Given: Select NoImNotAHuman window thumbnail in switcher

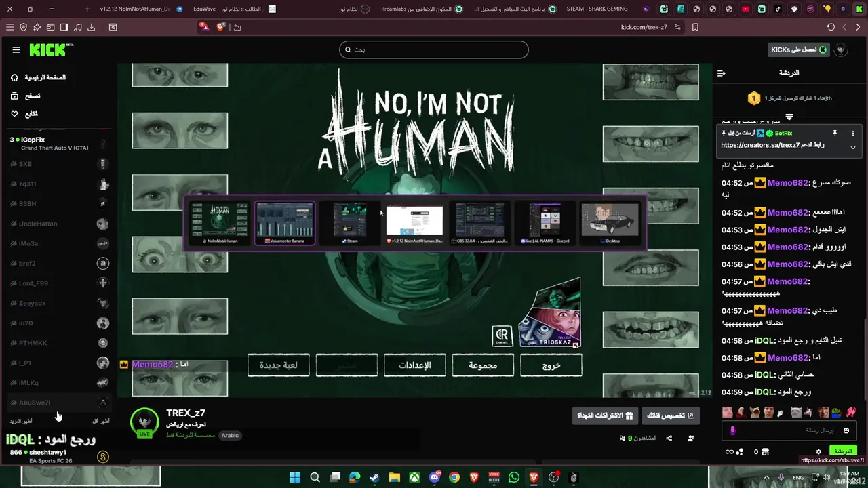Looking at the screenshot, I should tap(218, 223).
